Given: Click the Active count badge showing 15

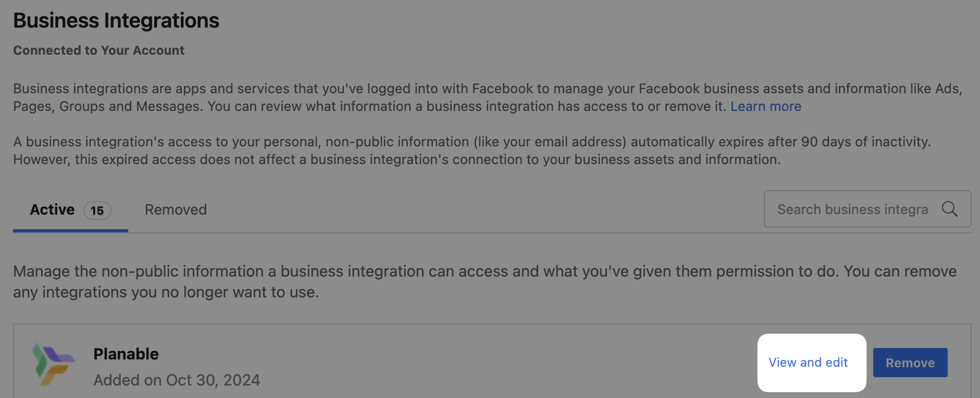Looking at the screenshot, I should point(97,210).
